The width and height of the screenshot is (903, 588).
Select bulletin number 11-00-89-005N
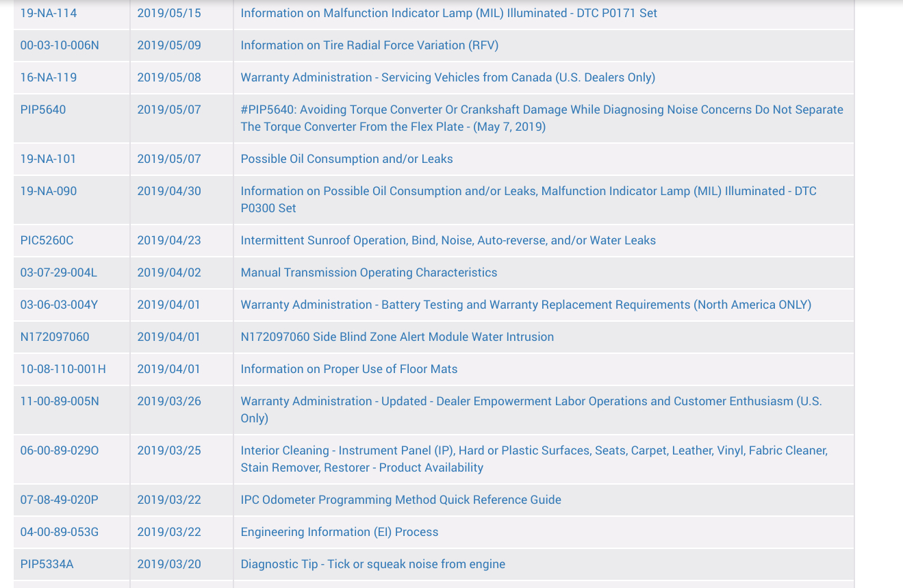pos(60,401)
